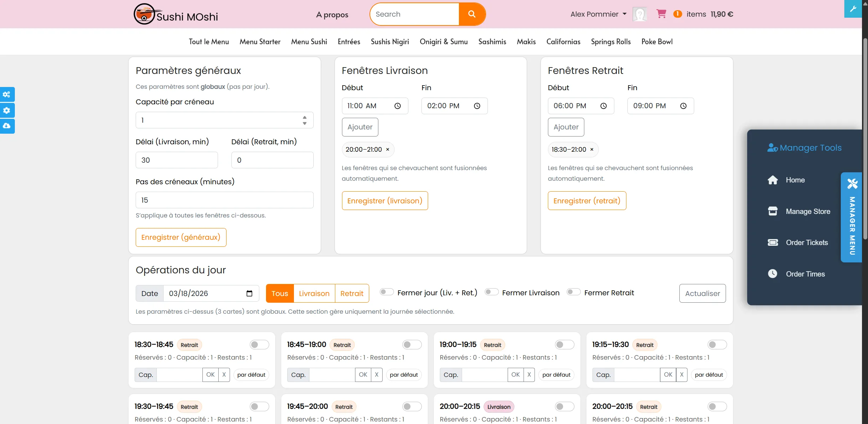Image resolution: width=868 pixels, height=424 pixels.
Task: Open the date calendar picker icon
Action: click(249, 293)
